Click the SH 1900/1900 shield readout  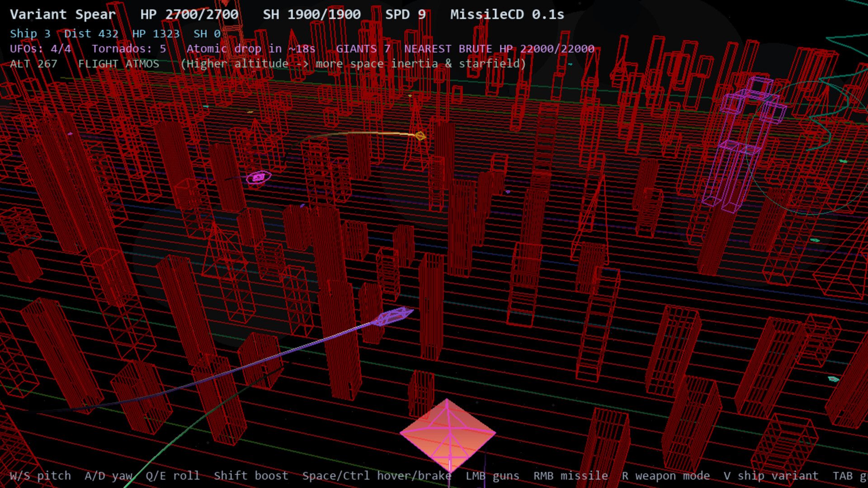tap(311, 14)
